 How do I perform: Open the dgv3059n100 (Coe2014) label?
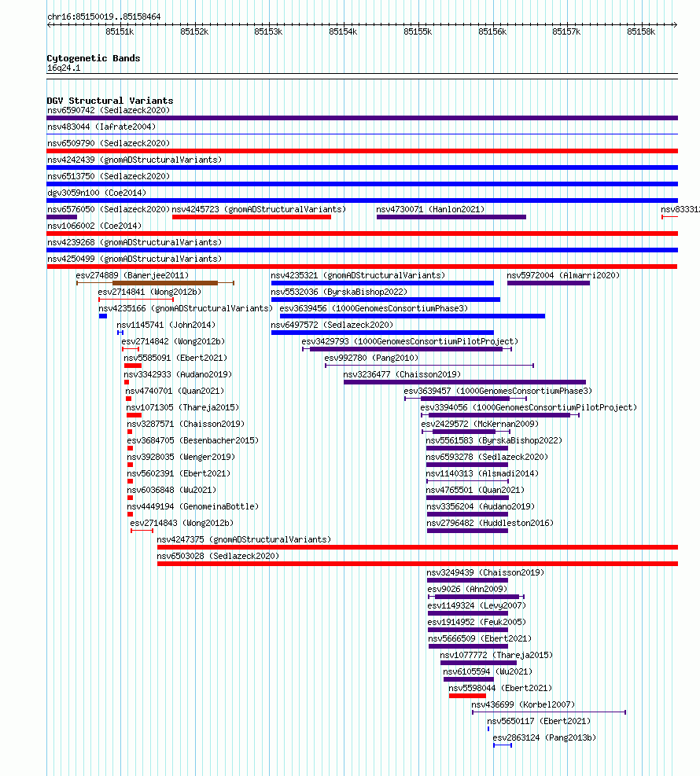[97, 193]
